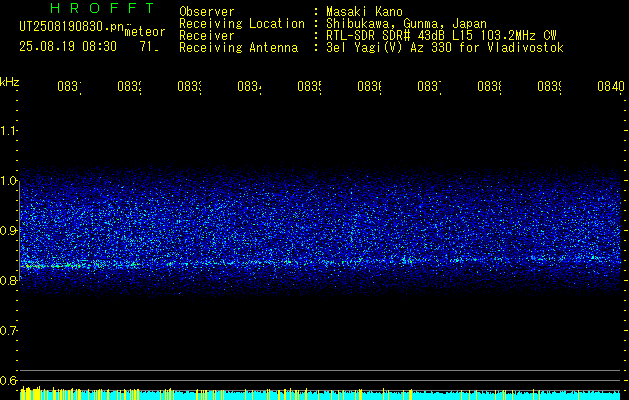Select the observer name Masaki Kano
The width and height of the screenshot is (629, 400).
click(x=364, y=12)
